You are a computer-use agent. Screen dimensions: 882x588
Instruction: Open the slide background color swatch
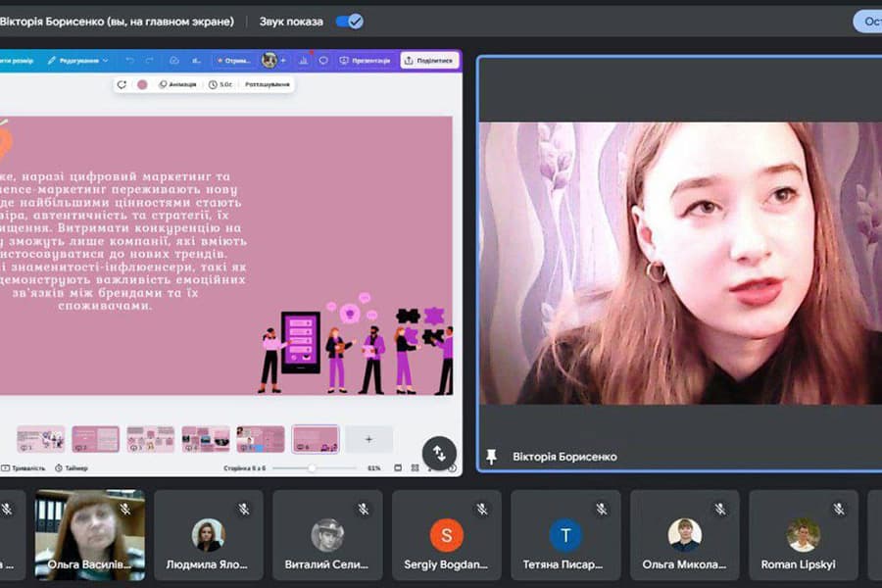click(x=142, y=84)
